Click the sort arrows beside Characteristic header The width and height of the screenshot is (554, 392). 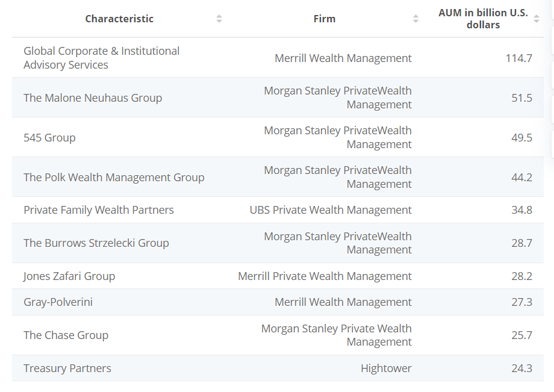pyautogui.click(x=219, y=19)
